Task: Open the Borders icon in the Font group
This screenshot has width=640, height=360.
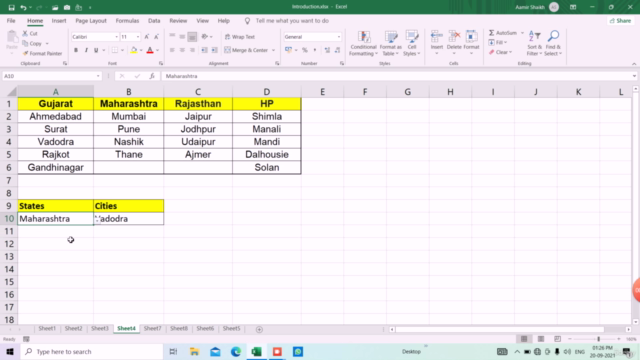Action: (x=115, y=50)
